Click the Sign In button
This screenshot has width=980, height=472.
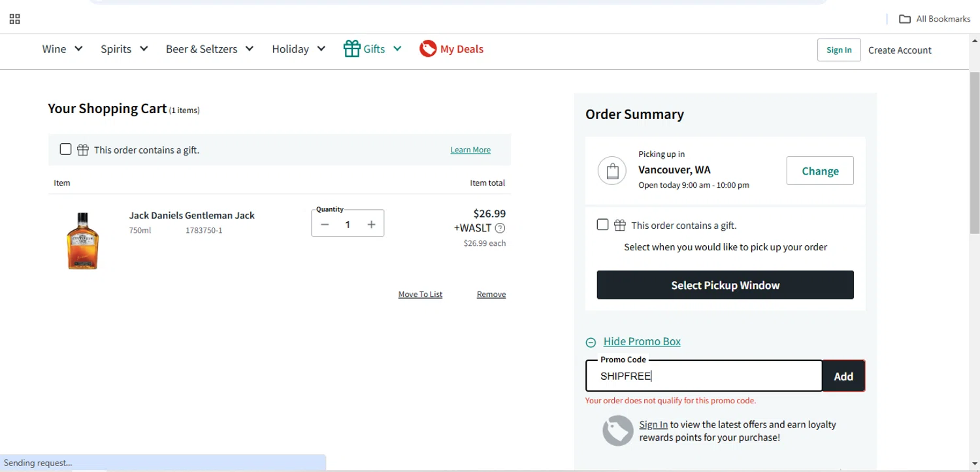(x=839, y=50)
